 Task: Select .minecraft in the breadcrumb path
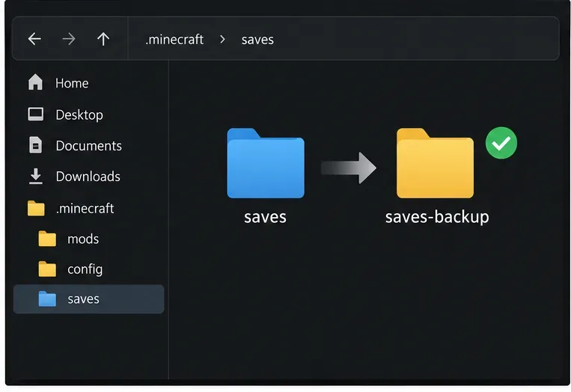174,40
